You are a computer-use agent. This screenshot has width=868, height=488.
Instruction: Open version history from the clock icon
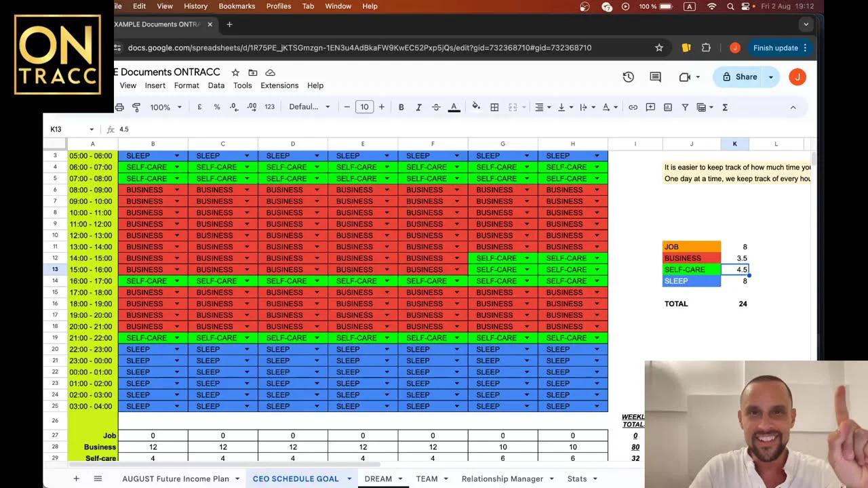coord(628,77)
